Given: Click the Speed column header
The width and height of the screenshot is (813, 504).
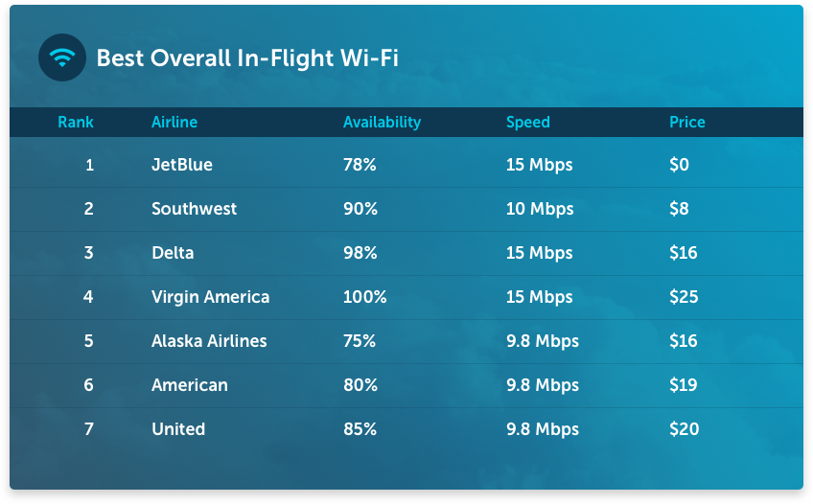Looking at the screenshot, I should point(528,123).
